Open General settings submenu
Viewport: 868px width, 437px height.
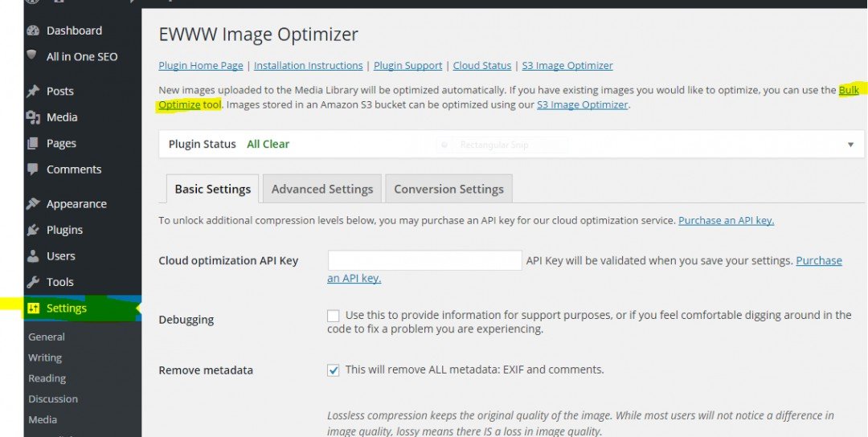click(x=47, y=337)
